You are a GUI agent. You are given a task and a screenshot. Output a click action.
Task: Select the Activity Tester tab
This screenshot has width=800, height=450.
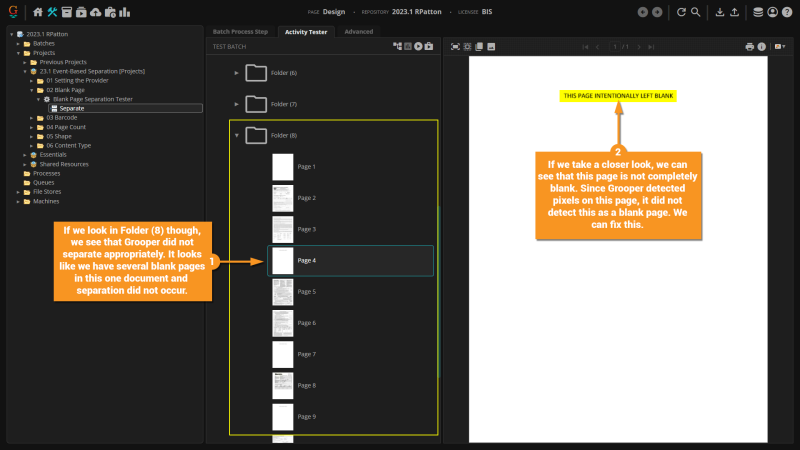(x=306, y=32)
